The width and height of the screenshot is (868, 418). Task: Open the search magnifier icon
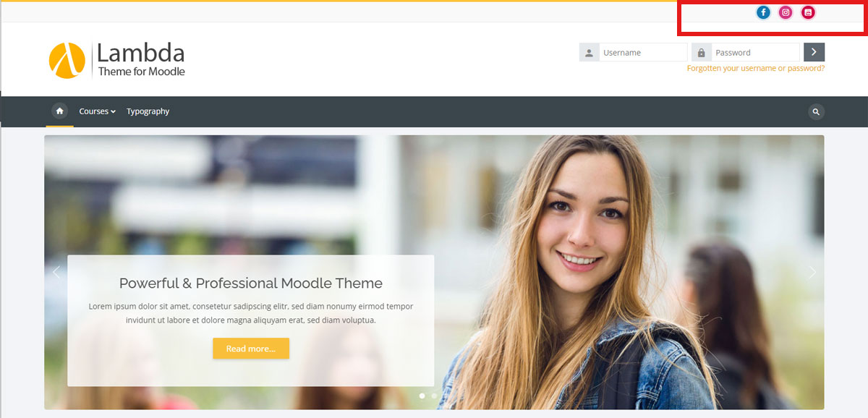[816, 111]
